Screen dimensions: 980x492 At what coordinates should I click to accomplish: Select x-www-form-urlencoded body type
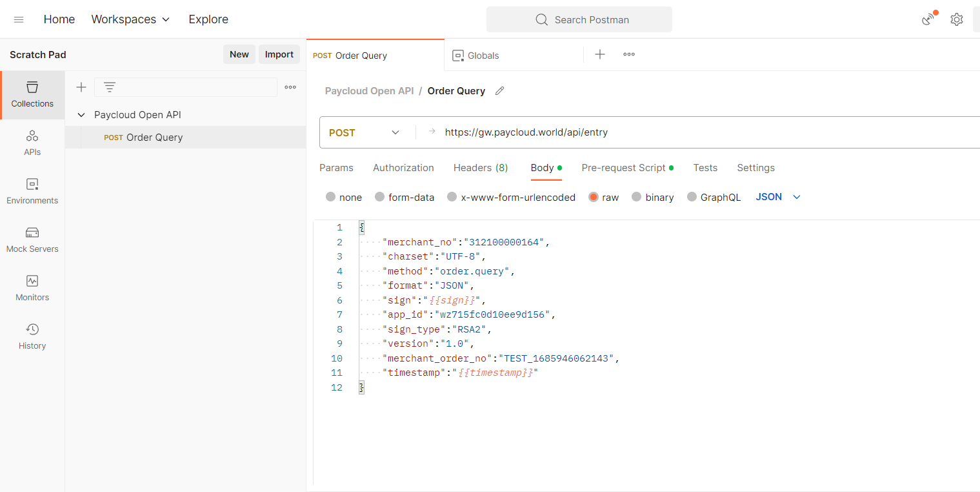coord(452,197)
